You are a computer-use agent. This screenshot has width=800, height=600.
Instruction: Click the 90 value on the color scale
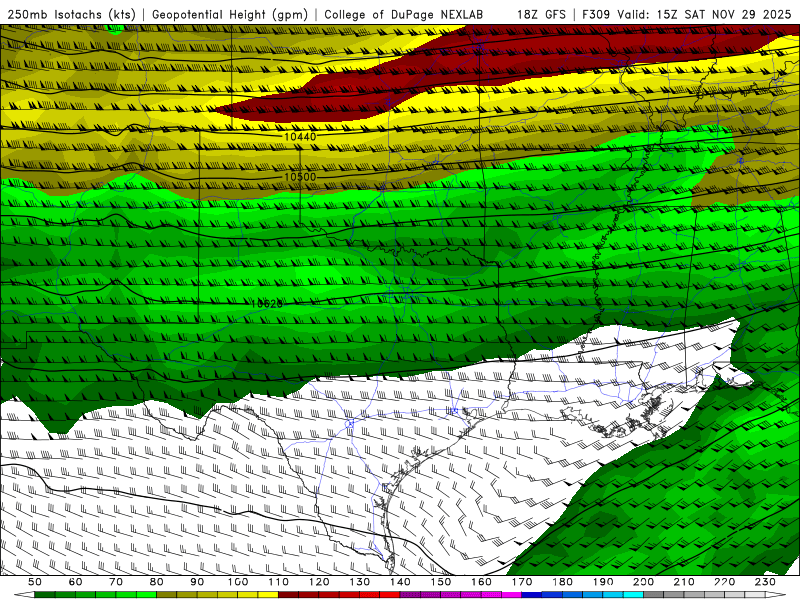tap(197, 582)
